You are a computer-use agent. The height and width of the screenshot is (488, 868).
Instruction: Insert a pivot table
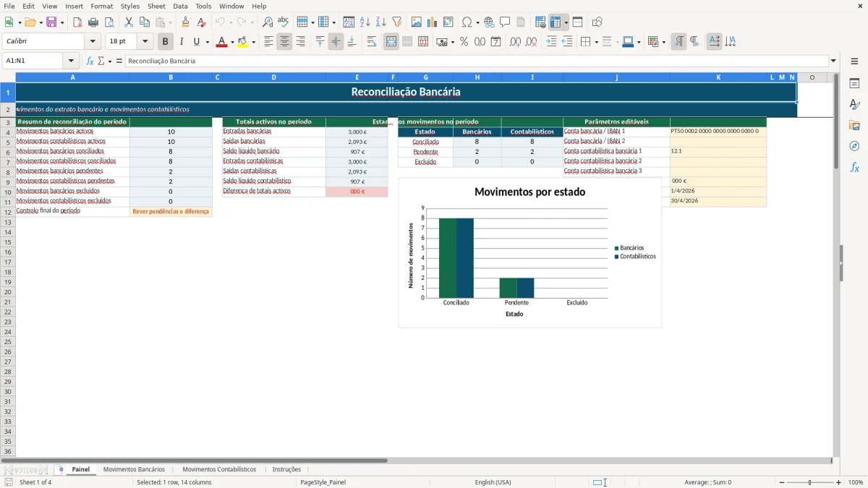(x=448, y=22)
